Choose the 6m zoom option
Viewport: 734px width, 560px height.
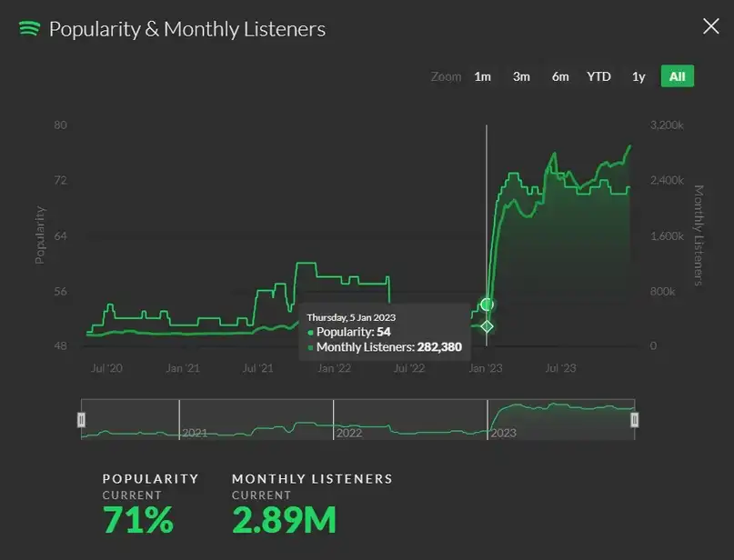tap(560, 76)
